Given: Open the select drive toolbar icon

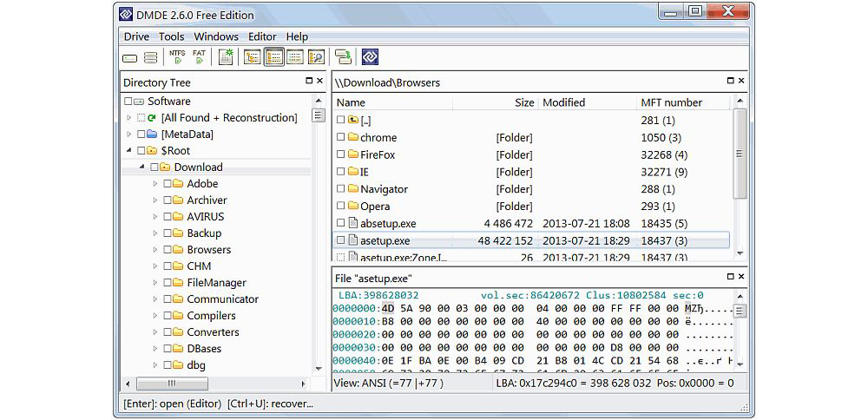Looking at the screenshot, I should point(130,58).
